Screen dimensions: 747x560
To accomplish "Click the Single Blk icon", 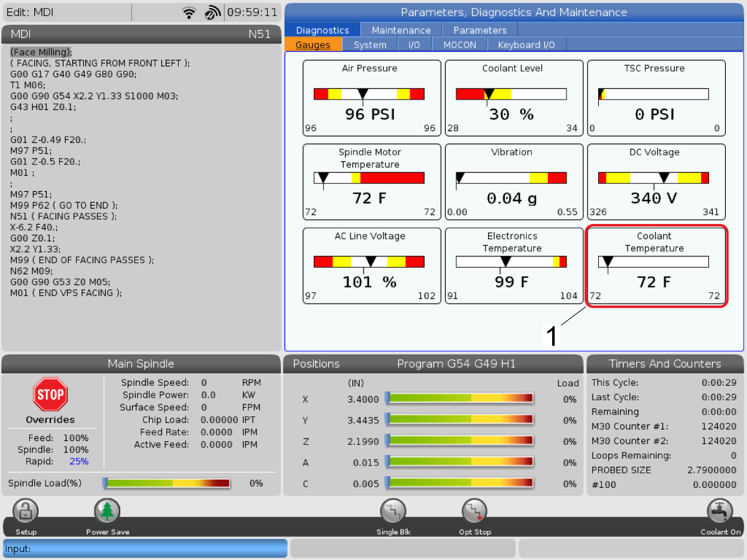I will point(393,511).
